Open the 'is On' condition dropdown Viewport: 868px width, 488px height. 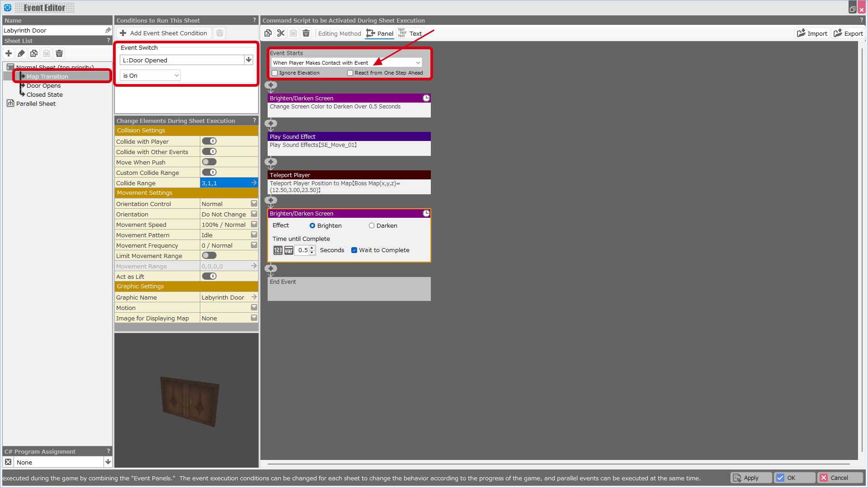pyautogui.click(x=151, y=75)
